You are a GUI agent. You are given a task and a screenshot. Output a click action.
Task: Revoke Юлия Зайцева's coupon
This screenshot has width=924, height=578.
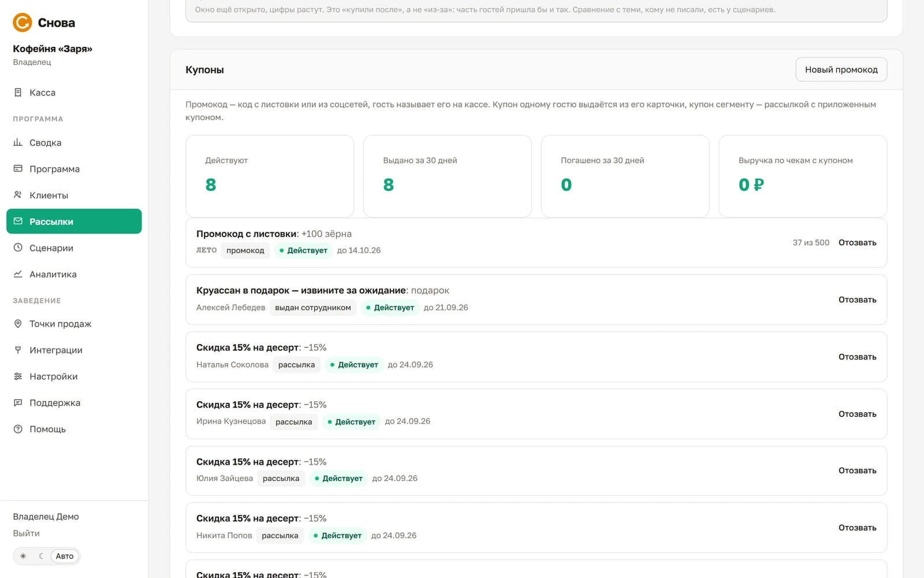(x=857, y=470)
